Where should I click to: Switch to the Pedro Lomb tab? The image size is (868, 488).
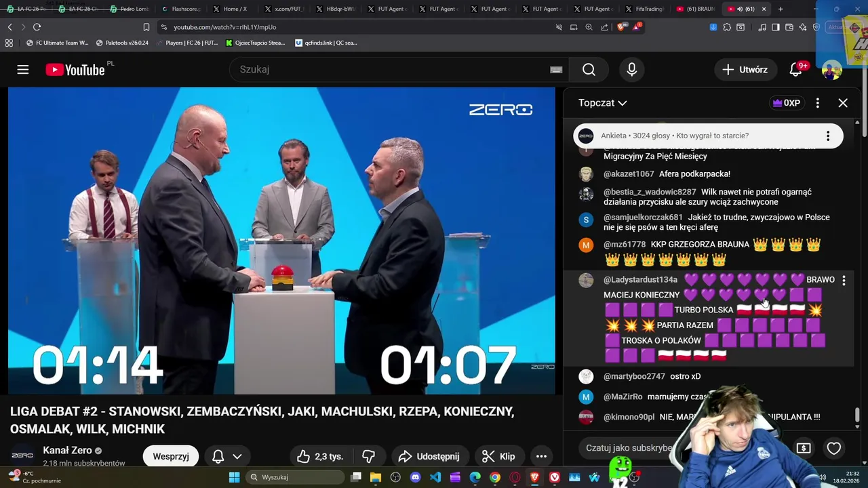pos(130,9)
